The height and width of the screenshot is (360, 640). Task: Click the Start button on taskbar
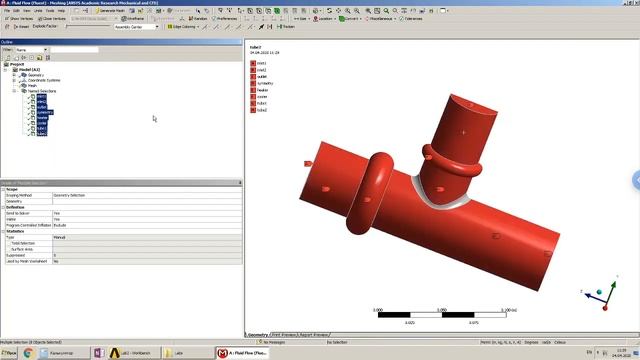tap(9, 353)
